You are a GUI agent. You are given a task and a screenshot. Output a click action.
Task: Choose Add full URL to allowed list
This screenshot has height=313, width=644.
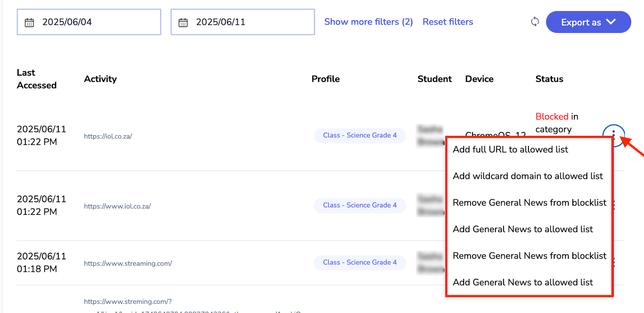[x=510, y=150]
